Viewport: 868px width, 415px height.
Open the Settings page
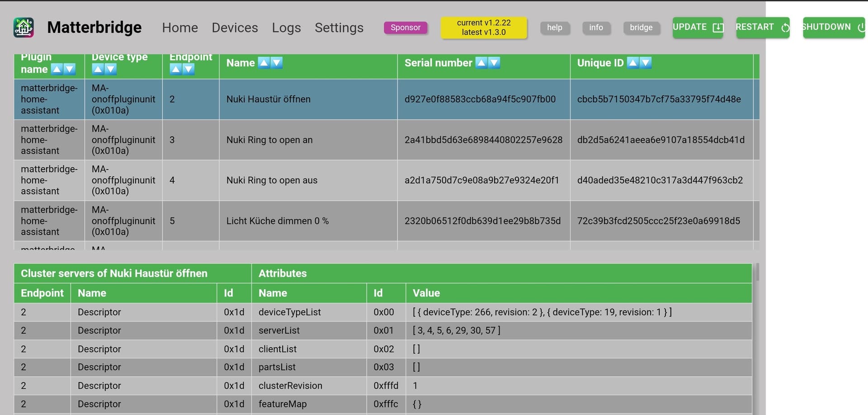pyautogui.click(x=339, y=28)
